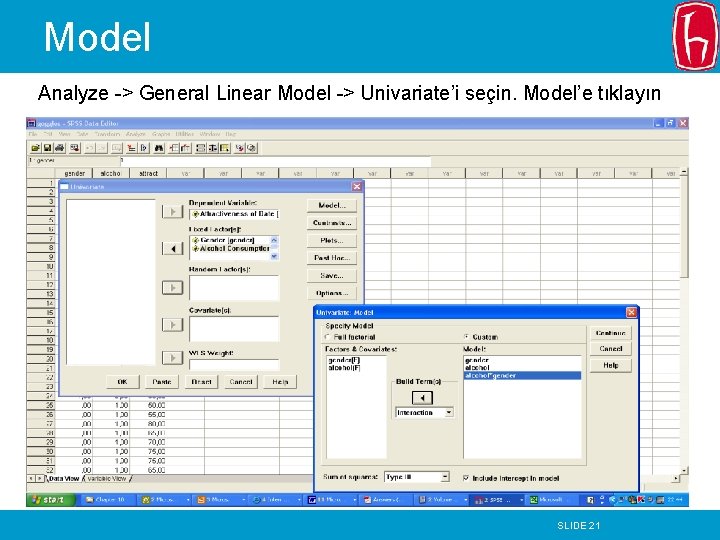Click OK in the Univariate dialog
Viewport: 720px width, 540px height.
tap(123, 382)
